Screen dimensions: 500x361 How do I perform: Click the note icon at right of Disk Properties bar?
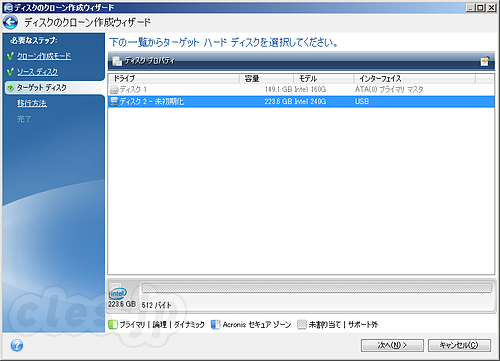485,61
